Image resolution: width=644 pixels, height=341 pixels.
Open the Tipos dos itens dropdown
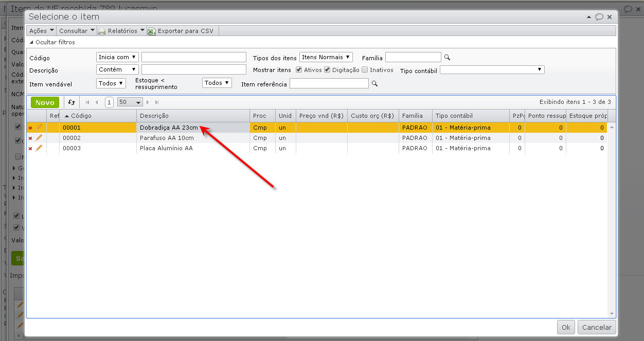click(x=326, y=57)
